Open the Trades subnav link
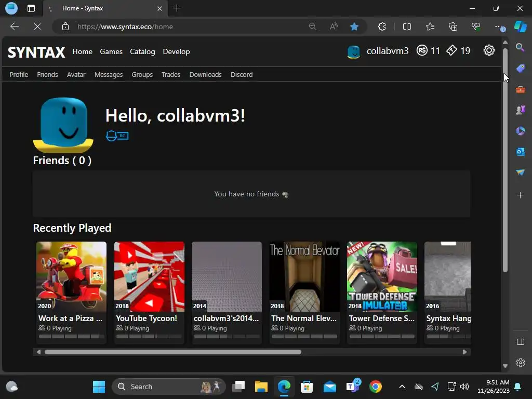This screenshot has height=399, width=532. (x=170, y=74)
